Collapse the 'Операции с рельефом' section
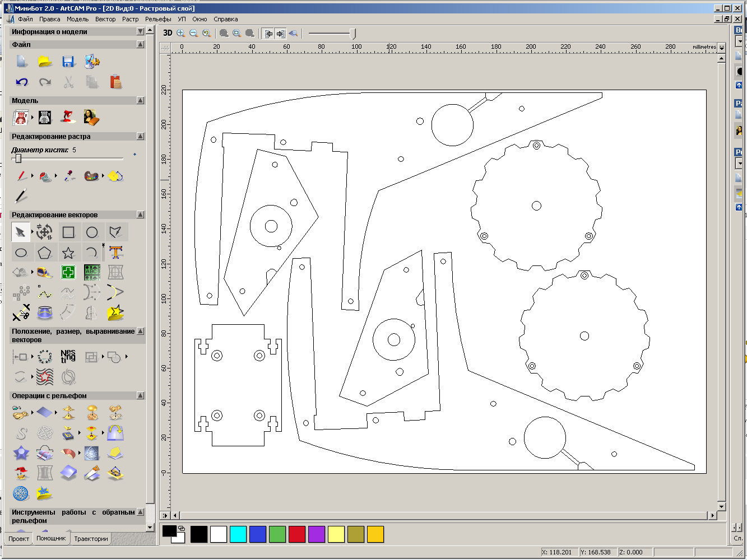Viewport: 747px width, 560px height. pos(140,396)
